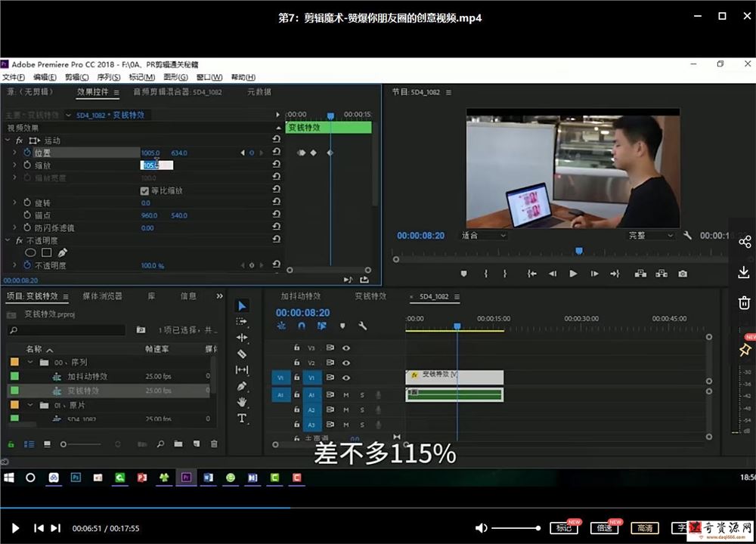Switch to Media Browser tab
This screenshot has height=544, width=756.
(x=102, y=296)
